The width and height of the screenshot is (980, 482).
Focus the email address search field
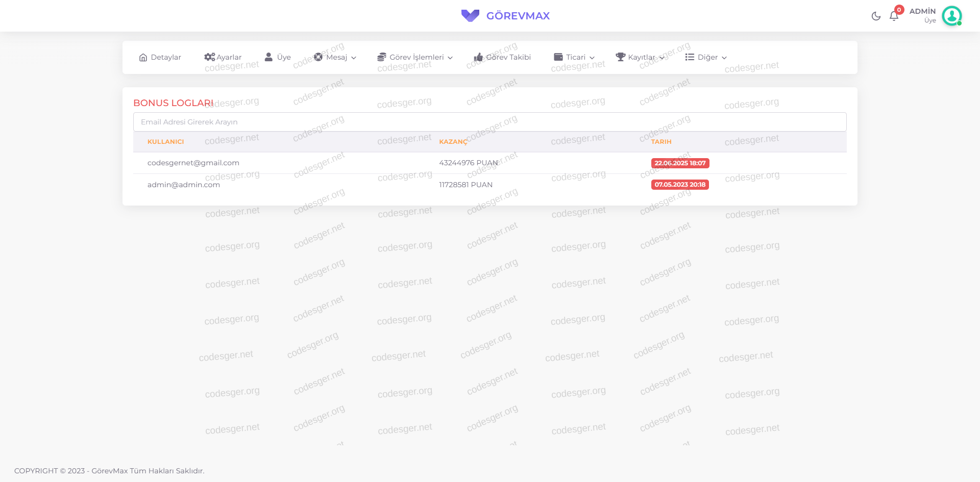489,122
